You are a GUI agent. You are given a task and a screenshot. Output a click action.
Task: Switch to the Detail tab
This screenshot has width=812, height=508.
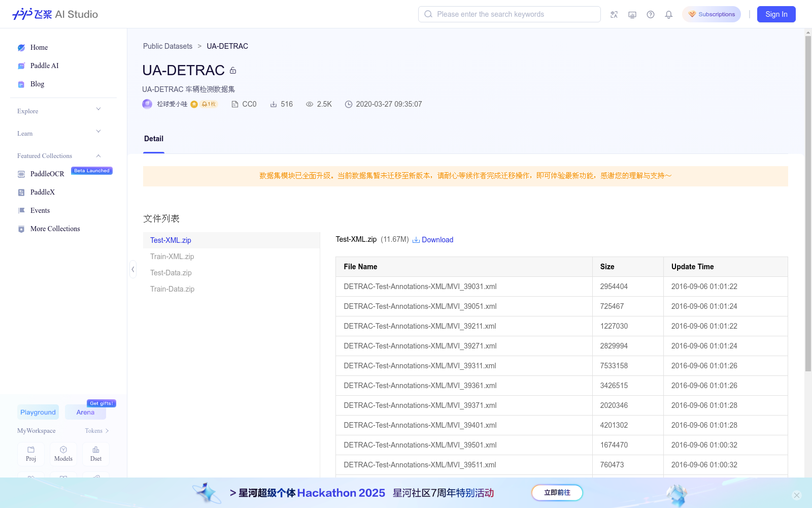pyautogui.click(x=154, y=139)
